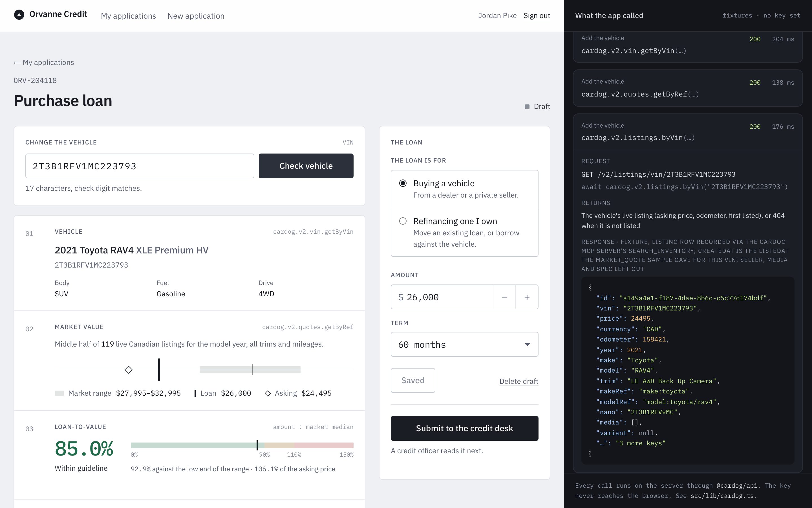Click the GET /v2/listings/vin request line
The height and width of the screenshot is (508, 812).
[x=658, y=174]
